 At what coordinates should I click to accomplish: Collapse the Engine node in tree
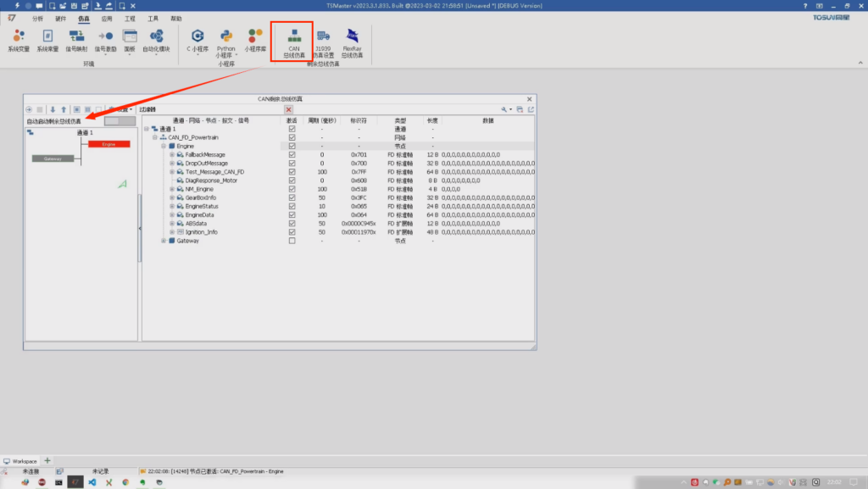[x=163, y=146]
